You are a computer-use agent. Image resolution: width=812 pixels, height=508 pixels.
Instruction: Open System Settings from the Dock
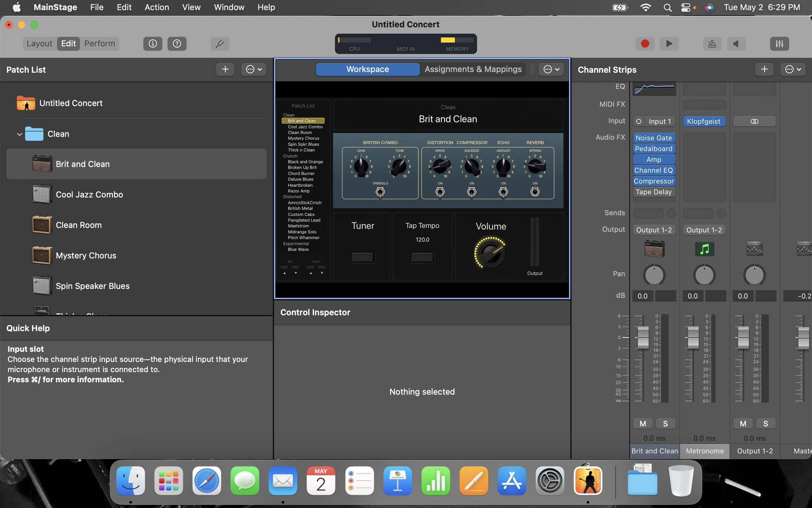tap(550, 481)
